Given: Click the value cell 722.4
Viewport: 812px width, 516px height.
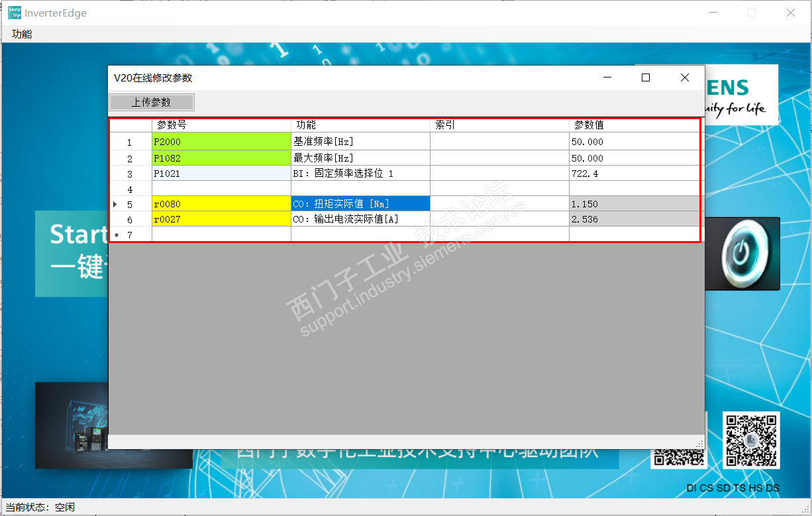Looking at the screenshot, I should (634, 174).
